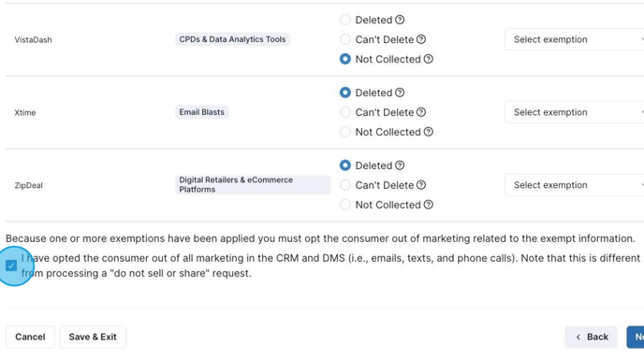
Task: Open help icon beside Xtime Not Collected
Action: (x=429, y=132)
